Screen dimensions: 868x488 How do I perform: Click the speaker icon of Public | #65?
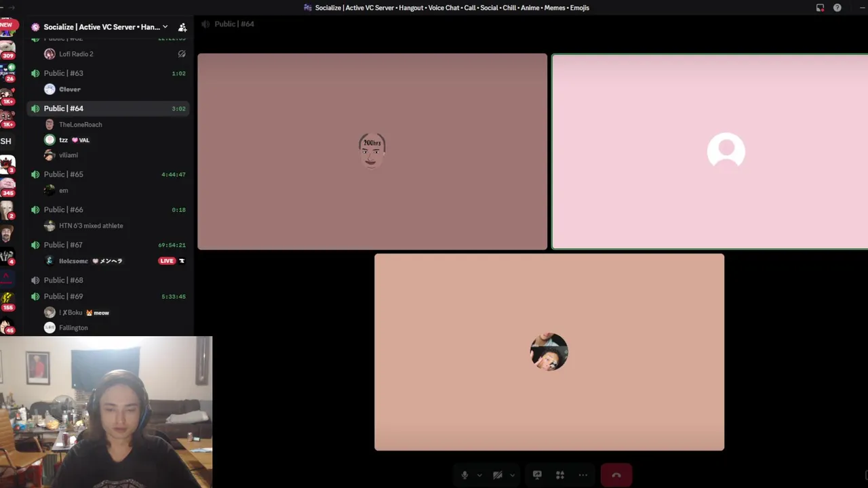35,174
